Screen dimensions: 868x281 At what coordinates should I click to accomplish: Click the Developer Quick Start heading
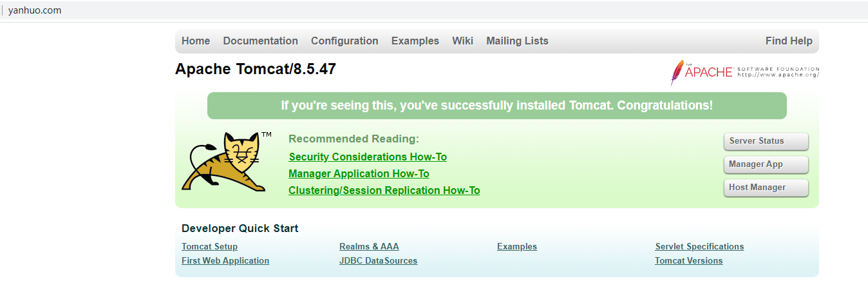pos(240,228)
